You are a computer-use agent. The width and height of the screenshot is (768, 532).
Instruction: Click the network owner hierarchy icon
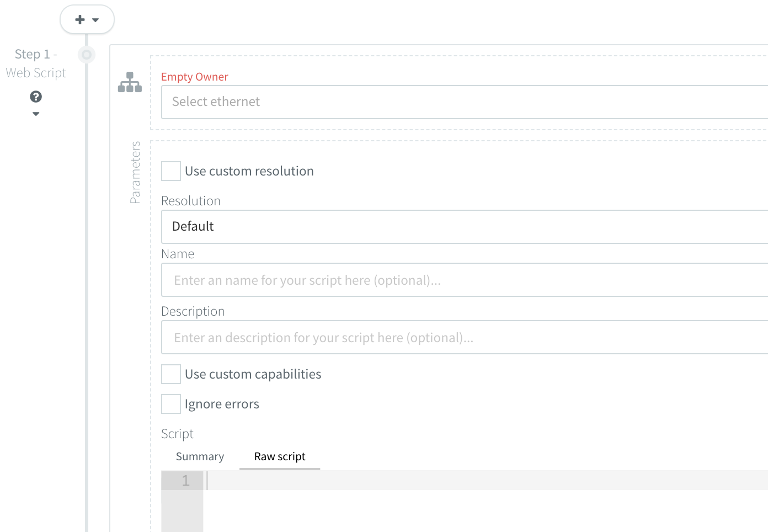(x=130, y=82)
